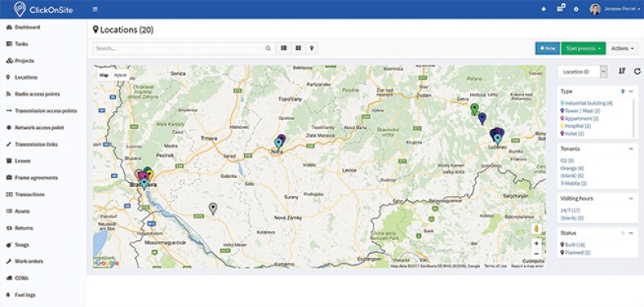Click the plus icon in the top header
The height and width of the screenshot is (307, 644).
pyautogui.click(x=543, y=9)
